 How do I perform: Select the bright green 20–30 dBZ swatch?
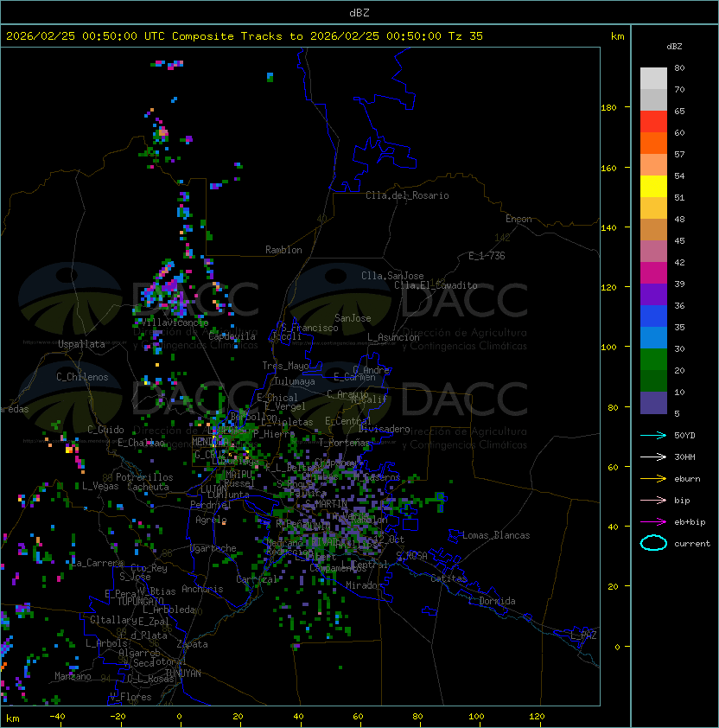(653, 360)
